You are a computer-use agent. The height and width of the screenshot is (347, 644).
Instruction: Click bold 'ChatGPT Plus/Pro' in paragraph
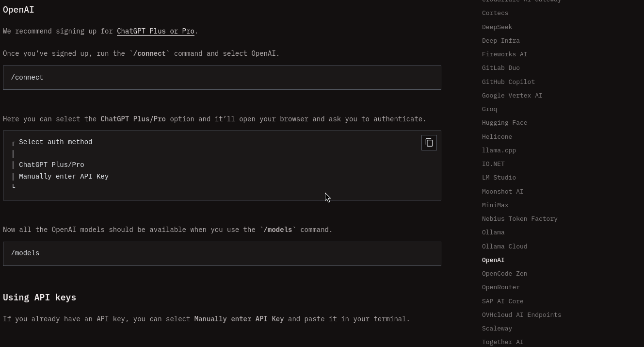[x=133, y=119]
